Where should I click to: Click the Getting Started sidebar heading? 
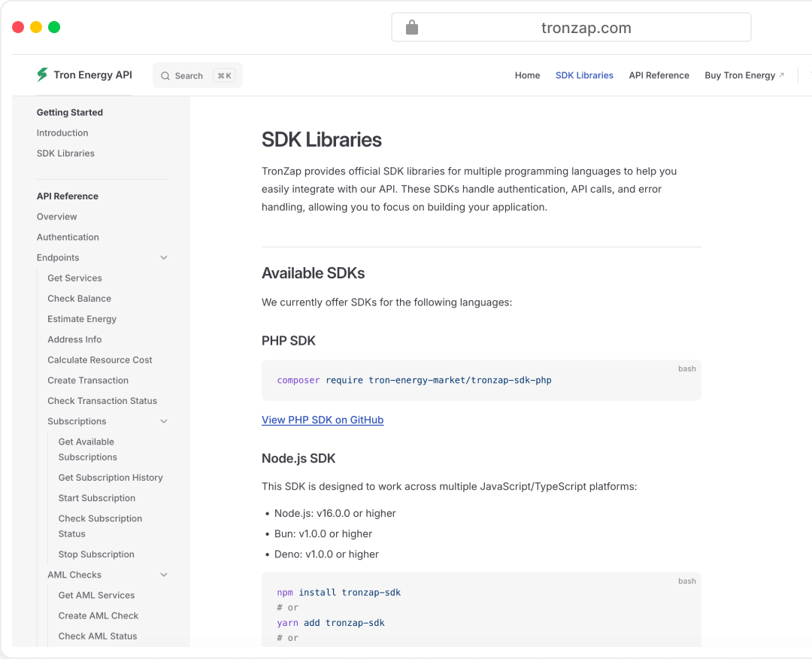(69, 112)
